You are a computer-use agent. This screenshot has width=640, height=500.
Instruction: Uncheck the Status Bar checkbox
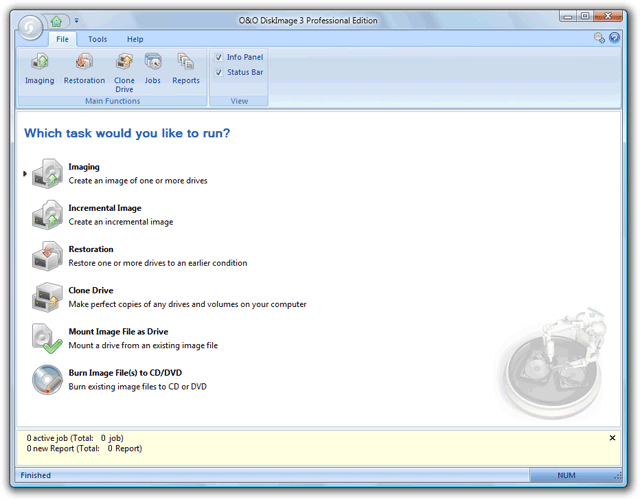219,72
